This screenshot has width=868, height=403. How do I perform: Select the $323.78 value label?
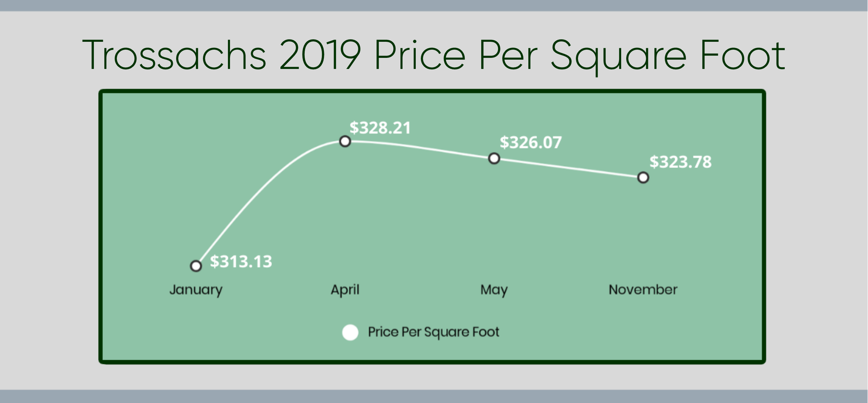pyautogui.click(x=680, y=162)
